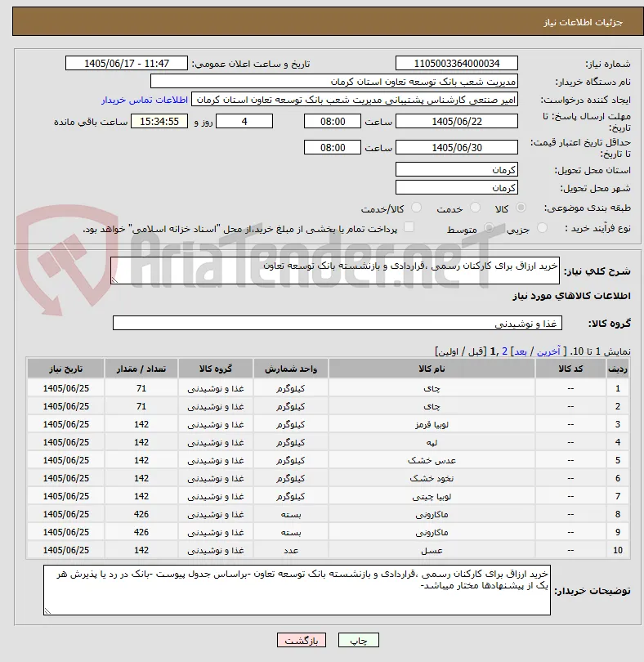644x662 pixels.
Task: Click the ایجاد کننده درخواست field
Action: coord(355,100)
